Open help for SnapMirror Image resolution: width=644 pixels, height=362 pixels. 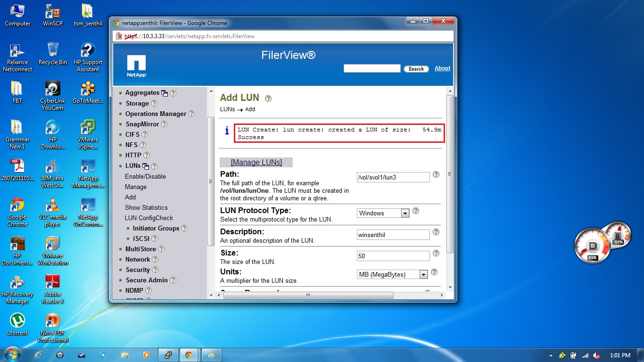[164, 124]
